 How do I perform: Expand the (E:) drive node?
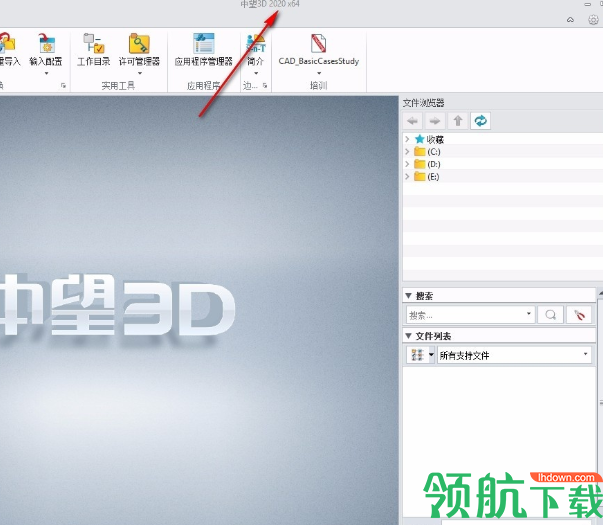[407, 176]
